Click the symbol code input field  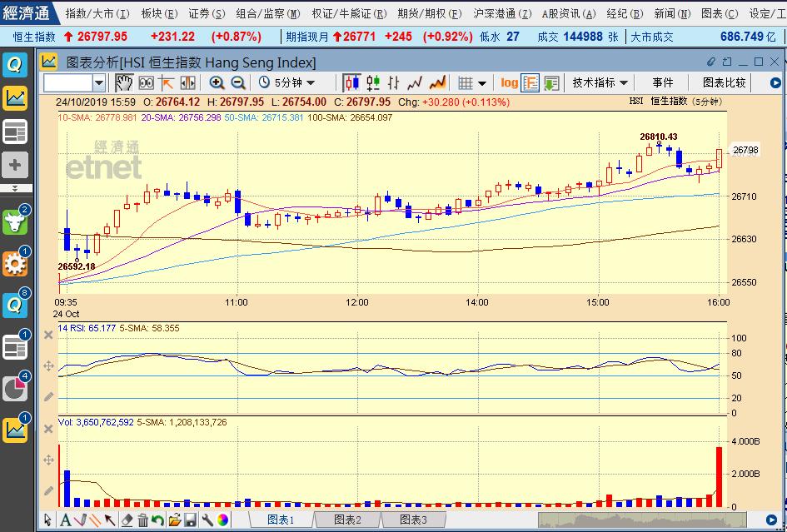[68, 82]
